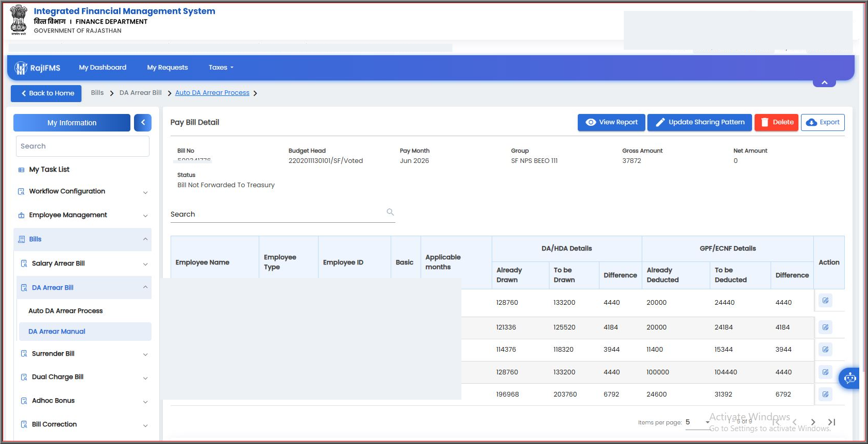
Task: Click the Update Sharing Pattern button
Action: [699, 122]
